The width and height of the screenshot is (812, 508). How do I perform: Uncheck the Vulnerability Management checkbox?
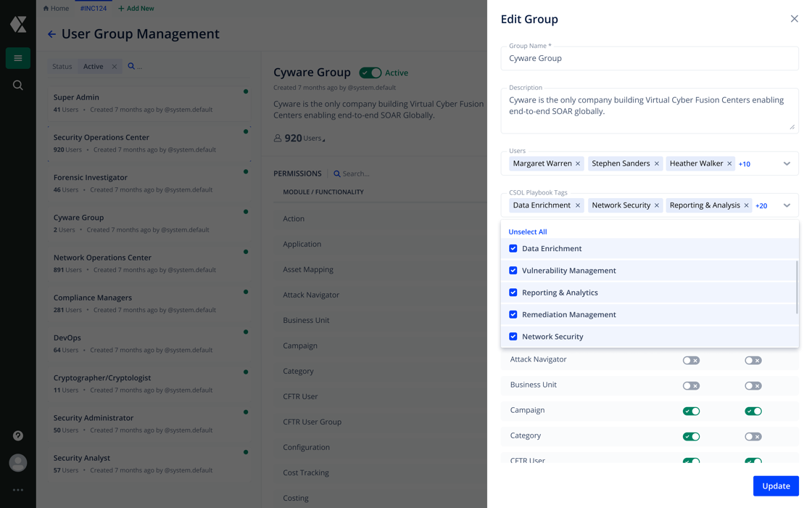(513, 271)
